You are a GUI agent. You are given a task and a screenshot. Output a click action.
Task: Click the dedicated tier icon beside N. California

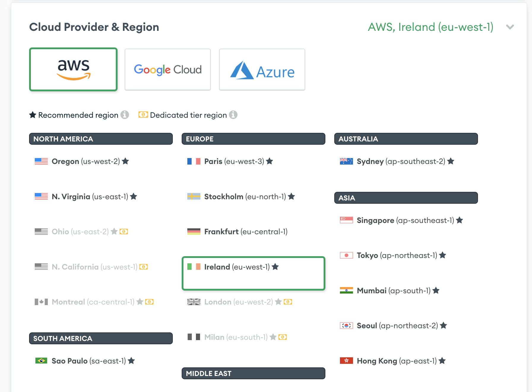pos(144,267)
